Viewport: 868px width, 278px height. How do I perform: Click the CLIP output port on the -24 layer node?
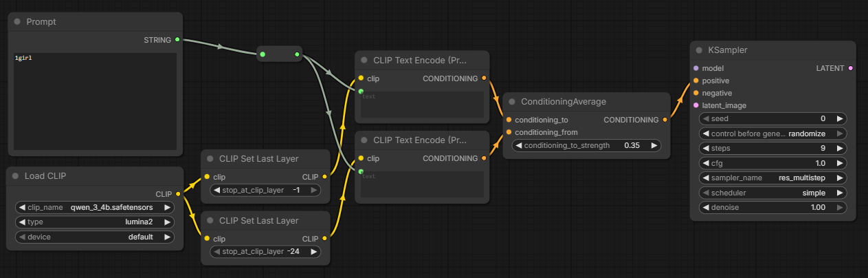(x=324, y=239)
